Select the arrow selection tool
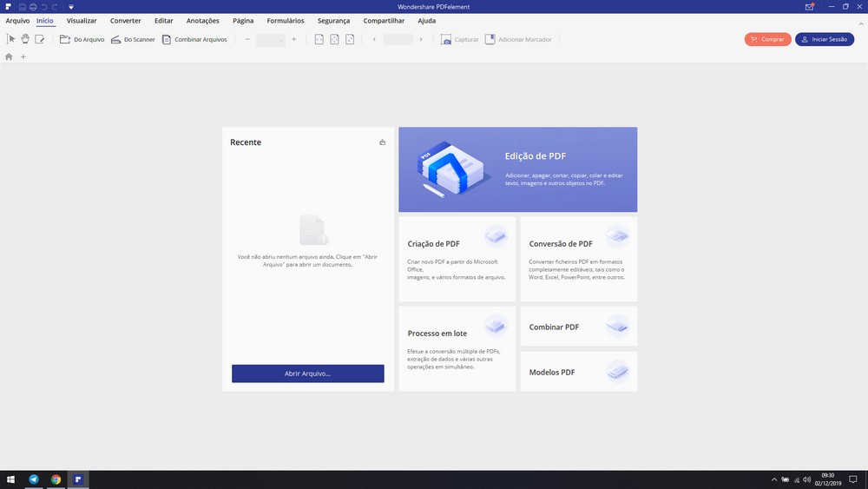 (x=10, y=39)
